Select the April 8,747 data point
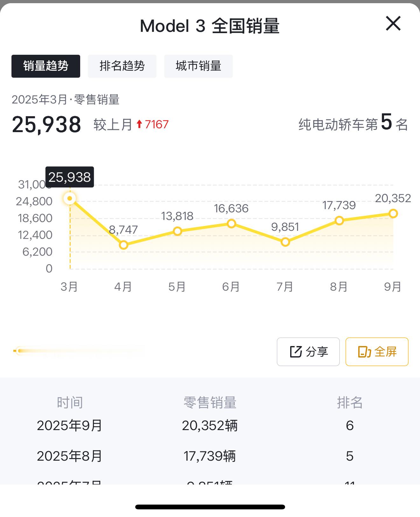 click(123, 245)
